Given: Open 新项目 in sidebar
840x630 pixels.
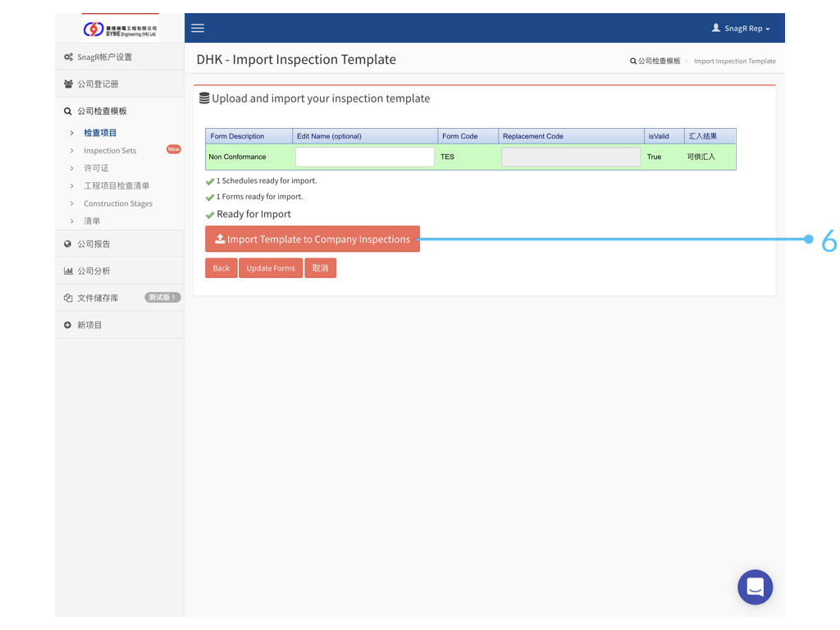Looking at the screenshot, I should 120,325.
